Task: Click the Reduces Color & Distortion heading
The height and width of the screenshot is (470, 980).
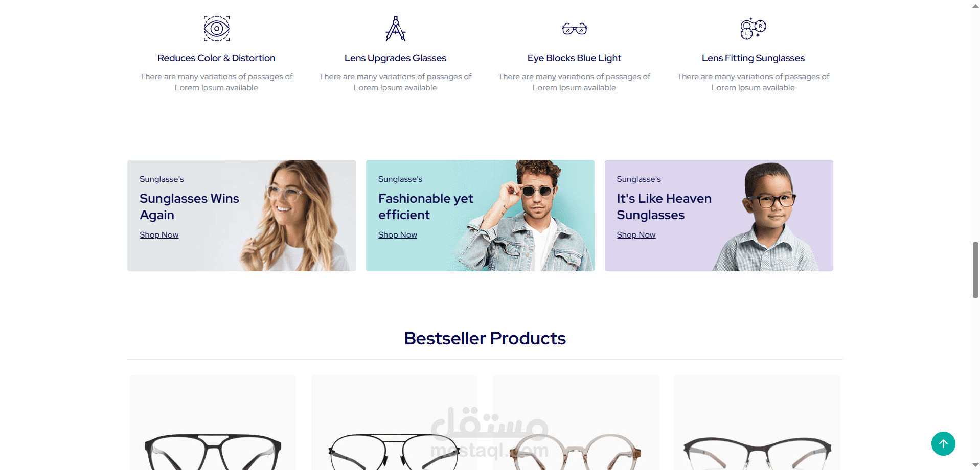Action: pos(216,58)
